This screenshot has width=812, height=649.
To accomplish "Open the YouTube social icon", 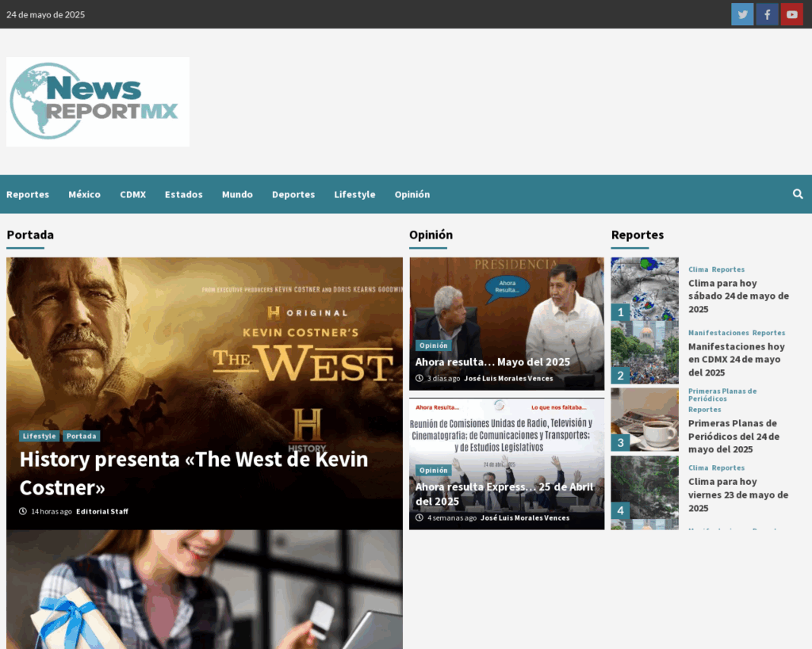I will point(791,14).
